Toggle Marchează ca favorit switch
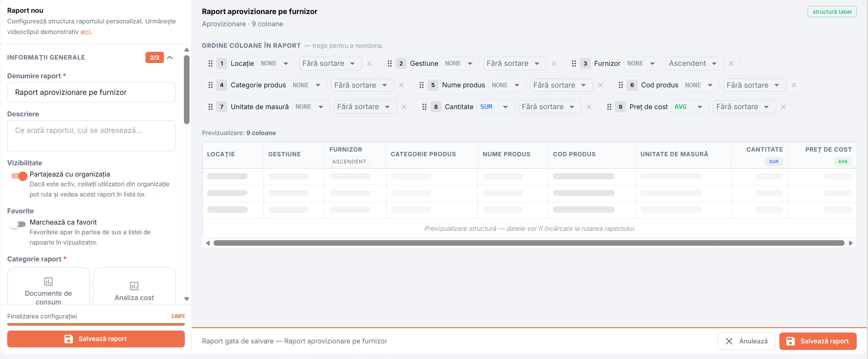This screenshot has height=359, width=868. point(17,224)
